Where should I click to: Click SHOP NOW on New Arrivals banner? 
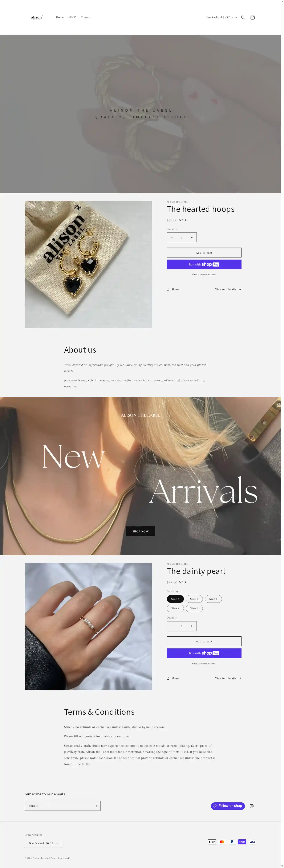(x=141, y=531)
